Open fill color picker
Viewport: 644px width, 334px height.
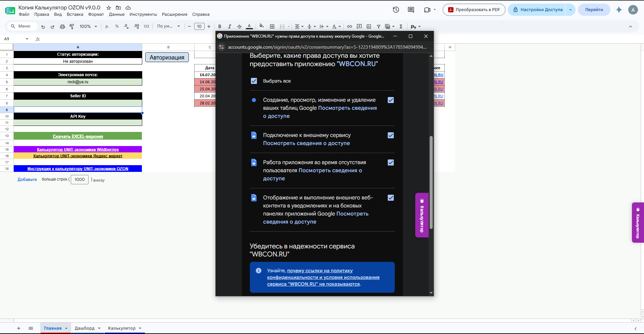[262, 26]
